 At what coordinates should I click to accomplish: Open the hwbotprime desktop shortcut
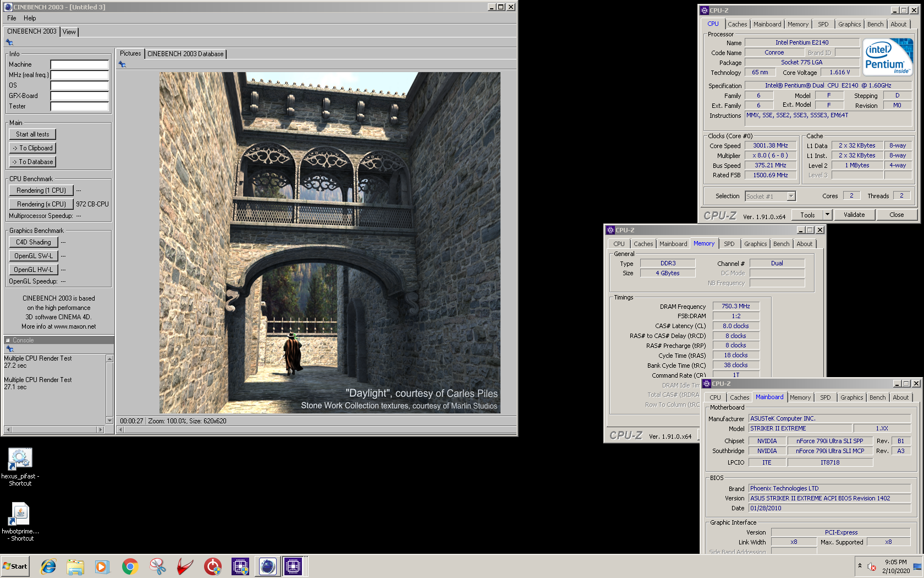pyautogui.click(x=20, y=522)
